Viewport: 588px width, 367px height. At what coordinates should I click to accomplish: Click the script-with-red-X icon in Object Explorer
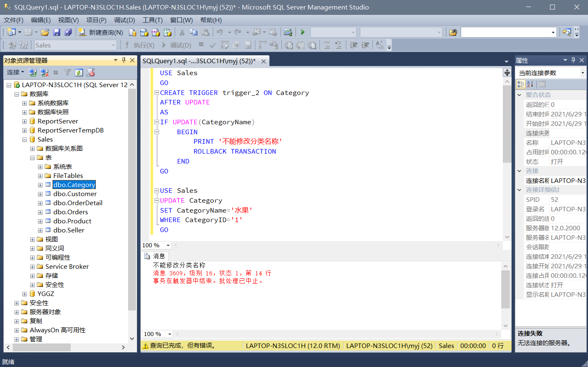(x=90, y=73)
